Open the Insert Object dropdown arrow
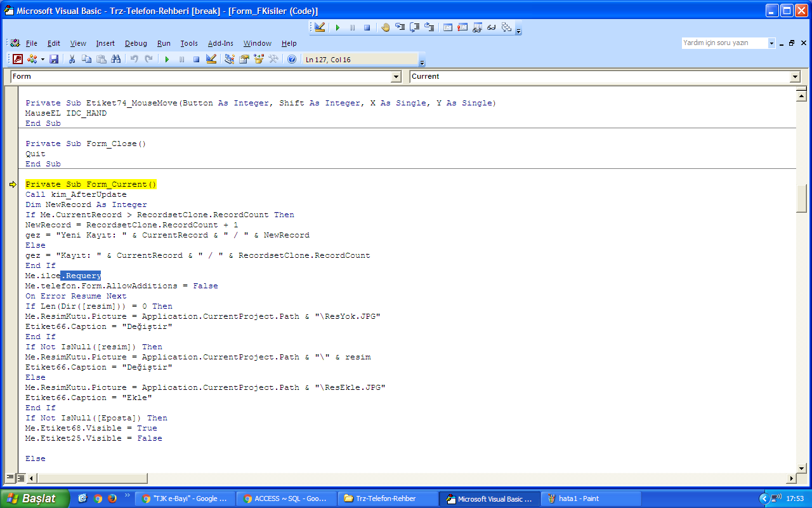 43,59
